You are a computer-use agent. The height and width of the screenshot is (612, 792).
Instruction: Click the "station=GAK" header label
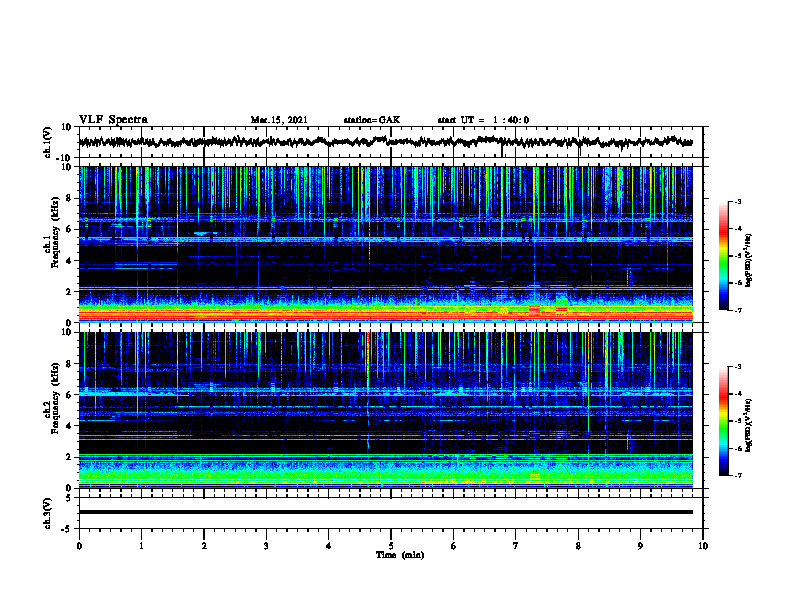[x=372, y=120]
